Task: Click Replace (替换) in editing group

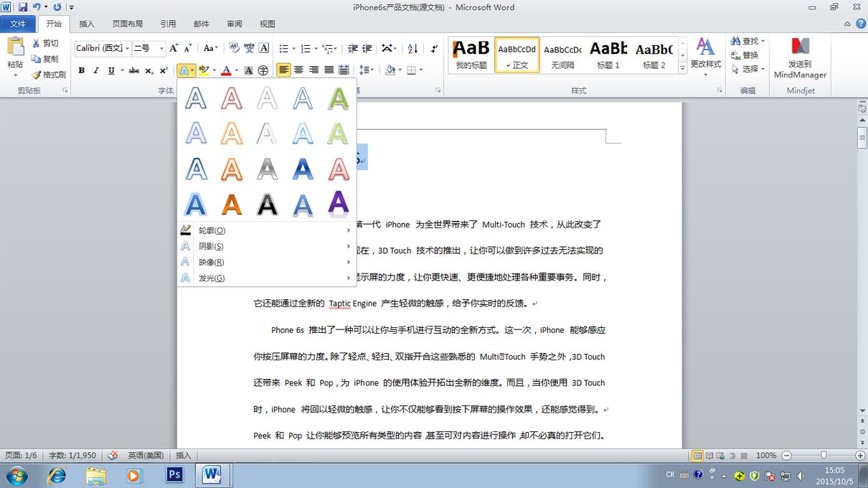Action: [745, 55]
